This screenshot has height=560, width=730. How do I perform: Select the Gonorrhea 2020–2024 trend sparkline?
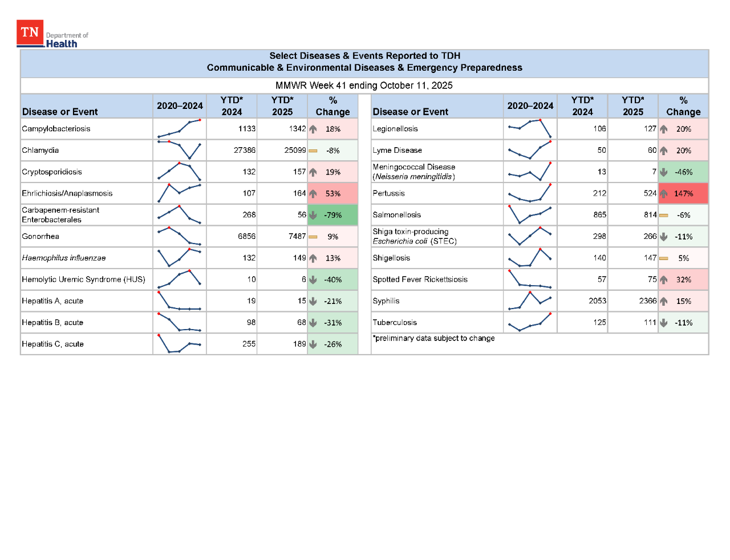179,236
